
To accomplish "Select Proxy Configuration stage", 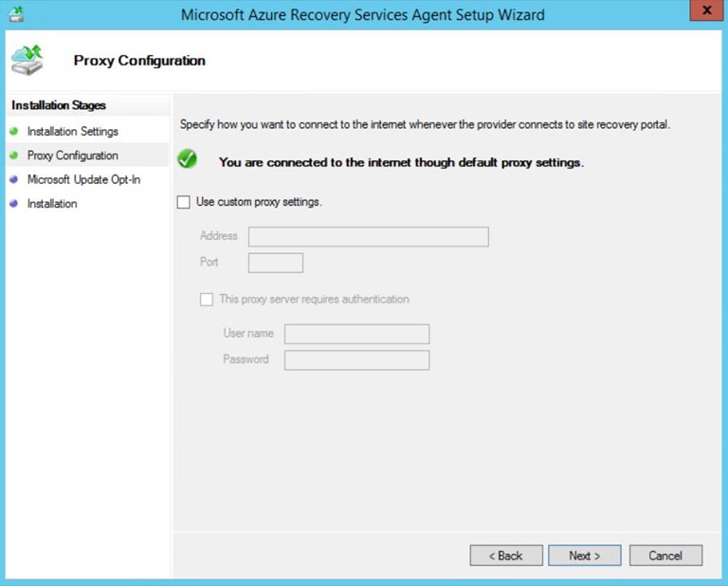I will [x=73, y=156].
